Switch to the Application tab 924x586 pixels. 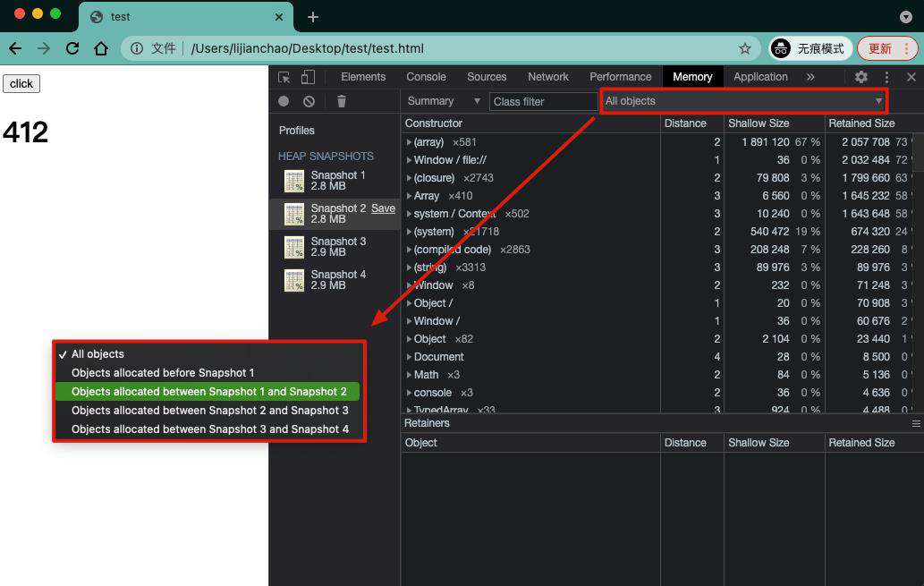[x=760, y=77]
